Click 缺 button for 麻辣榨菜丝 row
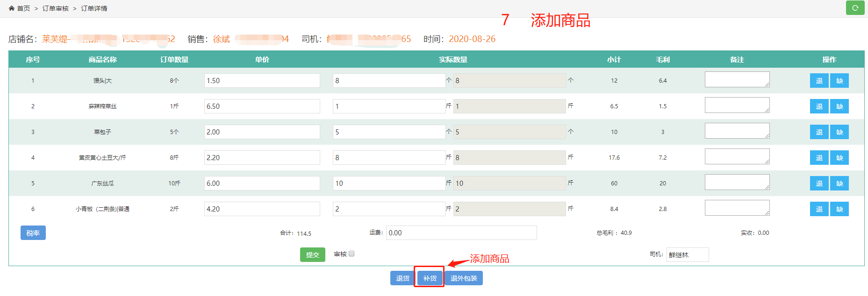This screenshot has height=296, width=868. pyautogui.click(x=839, y=106)
